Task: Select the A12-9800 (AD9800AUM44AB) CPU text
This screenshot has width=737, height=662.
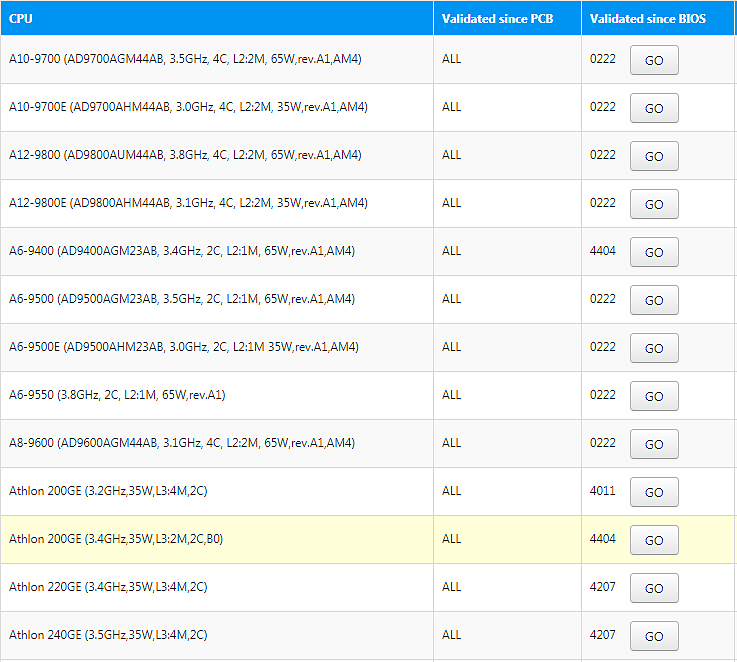Action: pos(185,155)
